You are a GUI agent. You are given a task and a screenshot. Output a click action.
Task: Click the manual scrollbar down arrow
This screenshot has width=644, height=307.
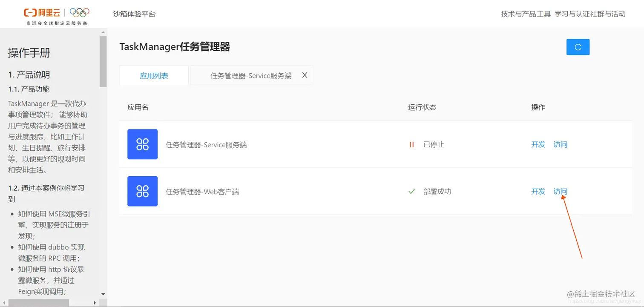click(103, 294)
